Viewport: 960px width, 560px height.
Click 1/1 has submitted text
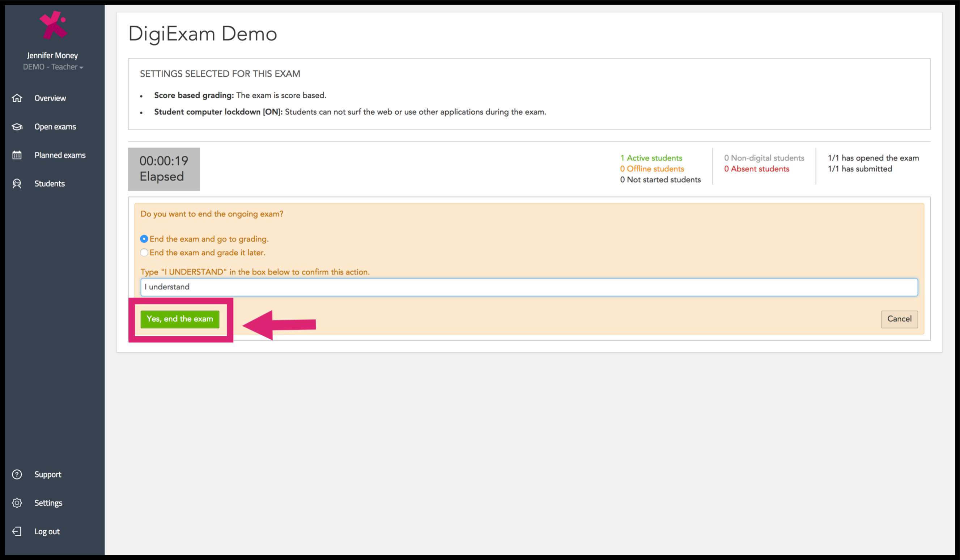coord(860,169)
